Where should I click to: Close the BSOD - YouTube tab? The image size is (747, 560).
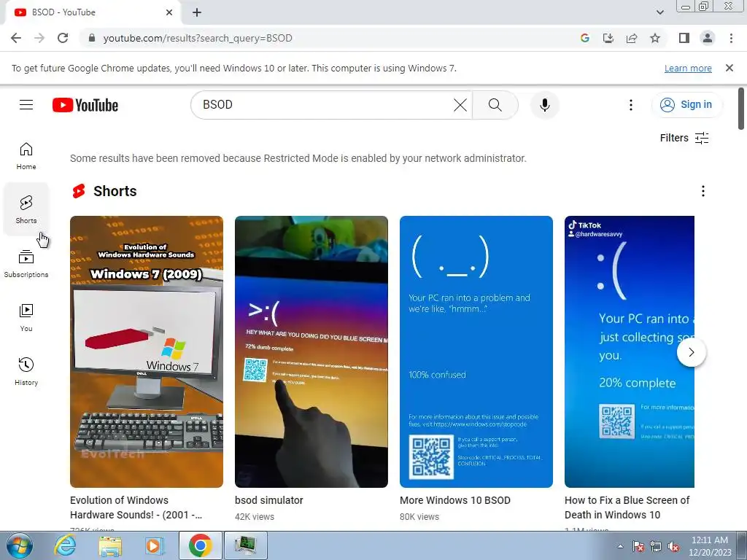(169, 12)
